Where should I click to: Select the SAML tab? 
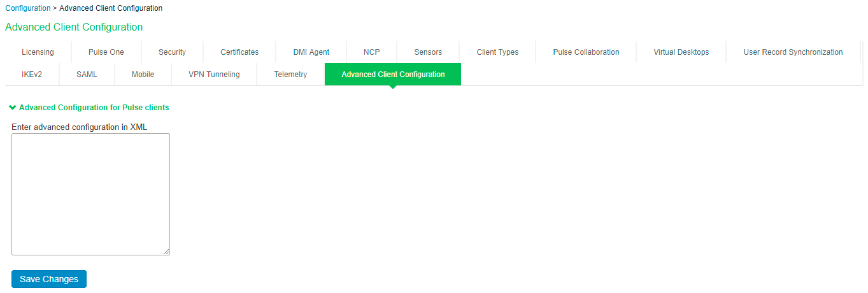tap(87, 75)
